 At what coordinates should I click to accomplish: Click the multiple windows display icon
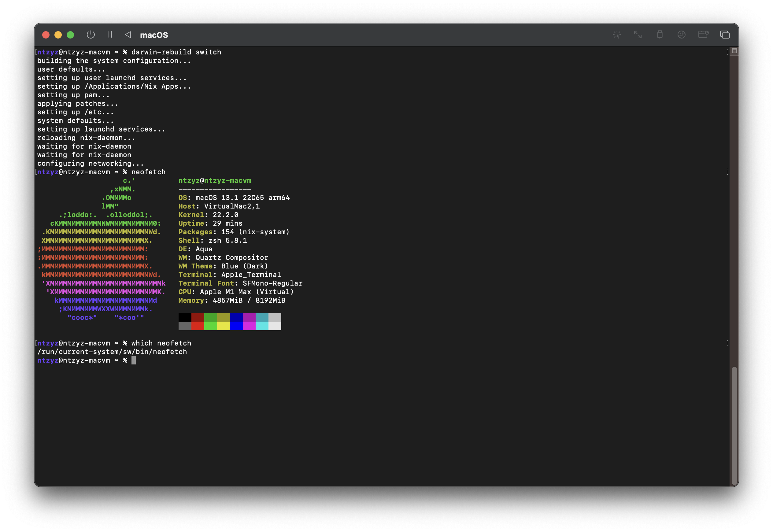pos(725,34)
